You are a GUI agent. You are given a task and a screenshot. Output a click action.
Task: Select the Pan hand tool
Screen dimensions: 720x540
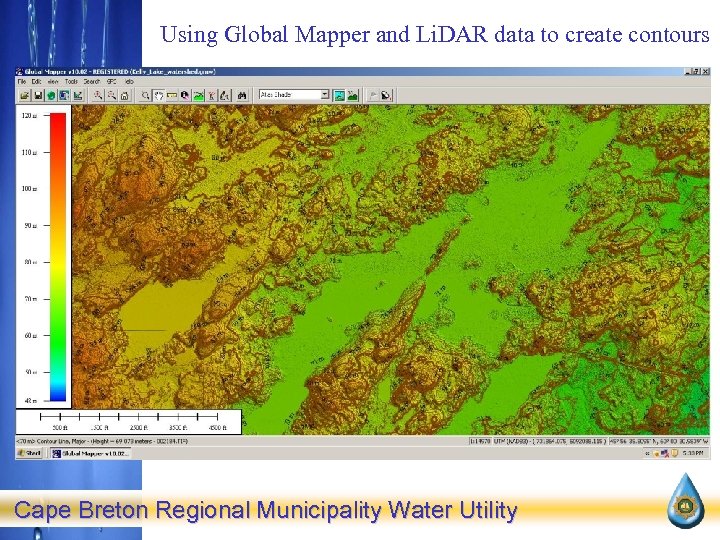(x=158, y=96)
